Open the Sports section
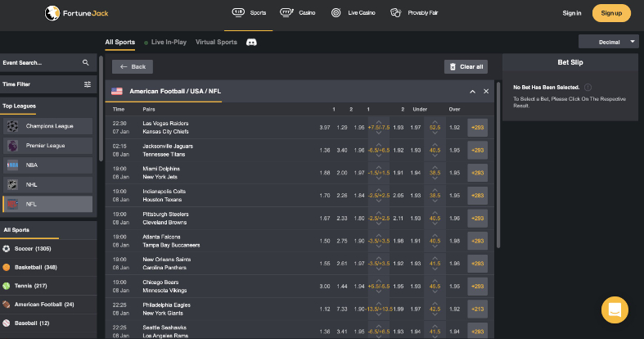This screenshot has height=339, width=644. point(249,13)
